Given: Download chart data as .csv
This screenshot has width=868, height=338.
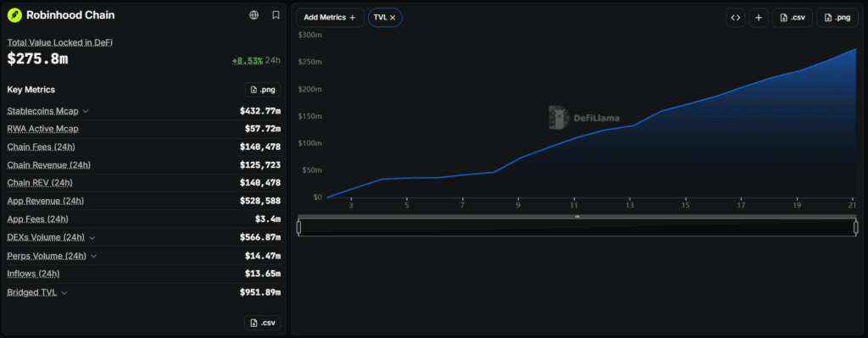Looking at the screenshot, I should tap(792, 18).
